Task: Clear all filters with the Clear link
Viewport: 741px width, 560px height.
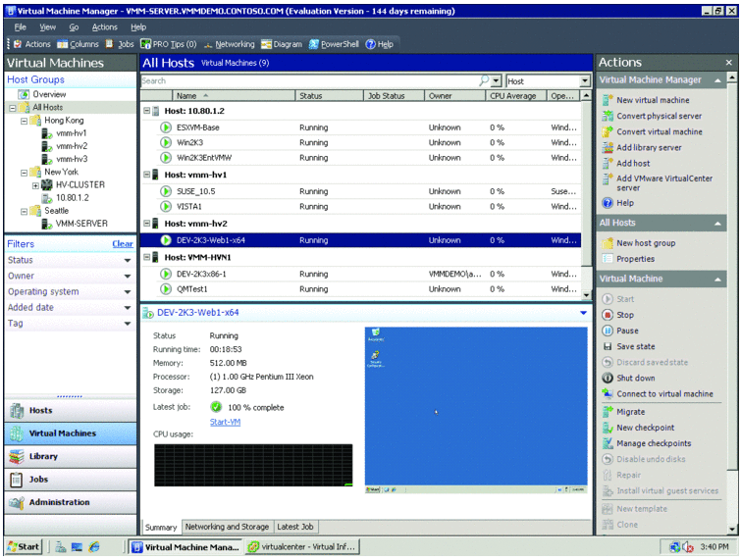Action: (x=123, y=244)
